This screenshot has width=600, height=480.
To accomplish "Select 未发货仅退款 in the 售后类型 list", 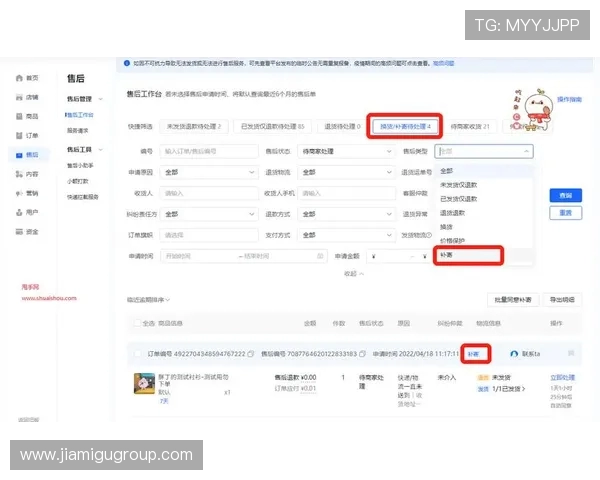I will pyautogui.click(x=484, y=185).
